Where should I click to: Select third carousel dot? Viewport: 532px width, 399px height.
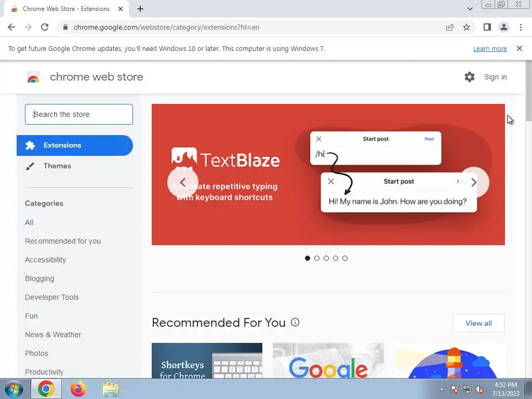click(x=326, y=258)
